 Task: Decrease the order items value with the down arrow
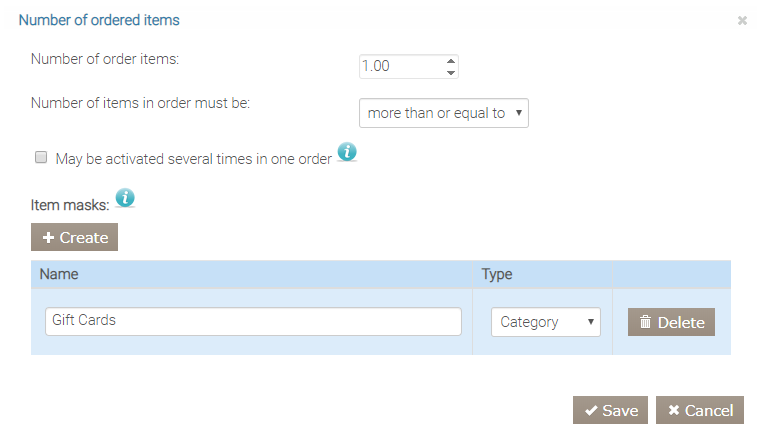point(451,72)
